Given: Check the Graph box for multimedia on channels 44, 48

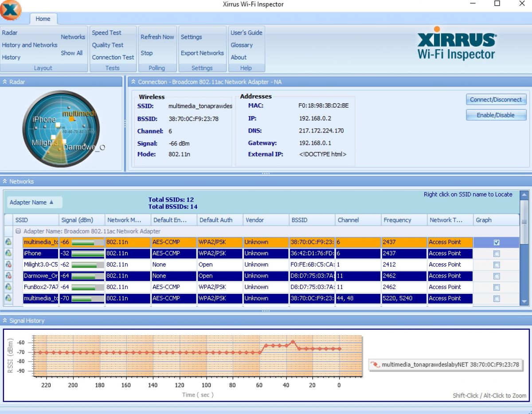Looking at the screenshot, I should pos(497,298).
